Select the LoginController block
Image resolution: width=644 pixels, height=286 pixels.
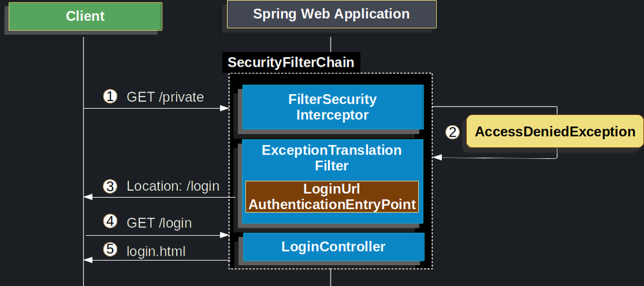[333, 247]
